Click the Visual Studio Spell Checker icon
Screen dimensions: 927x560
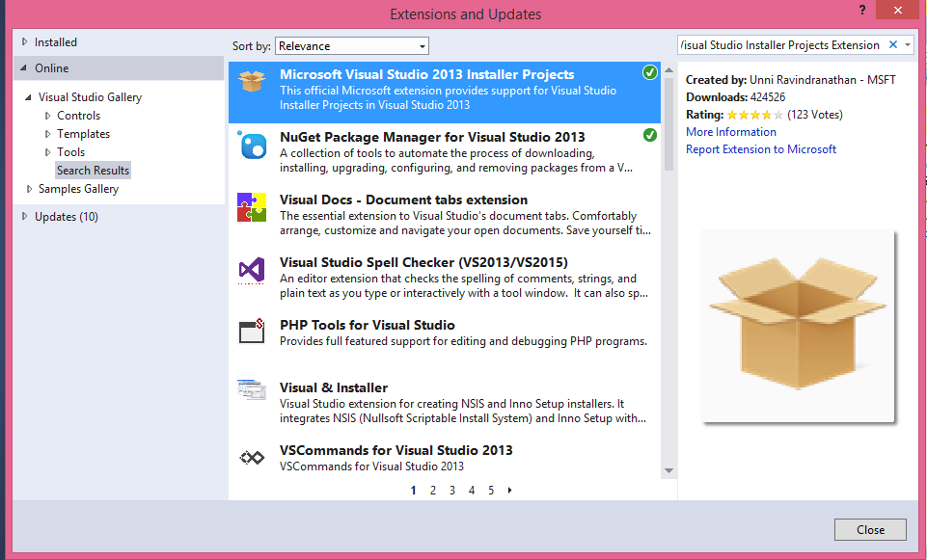[x=252, y=271]
